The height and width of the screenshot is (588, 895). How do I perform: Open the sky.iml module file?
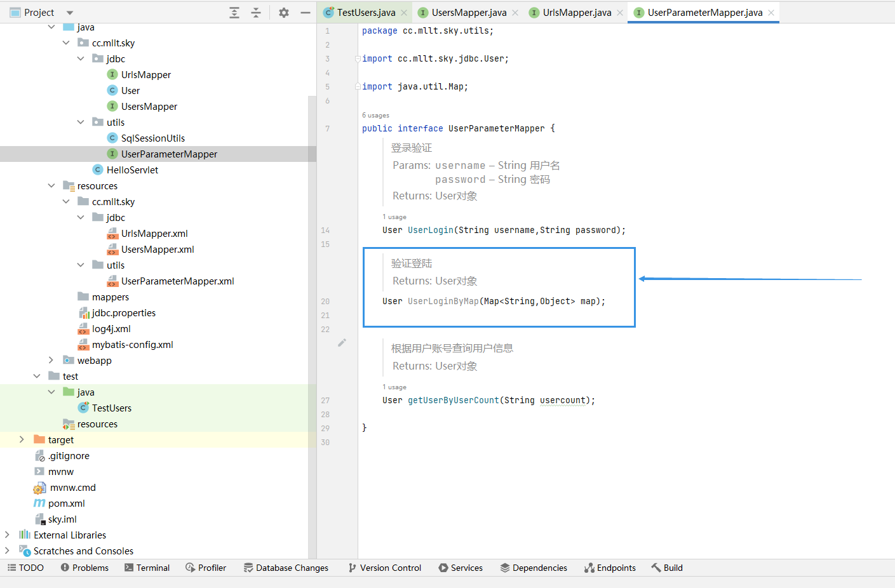pos(62,519)
